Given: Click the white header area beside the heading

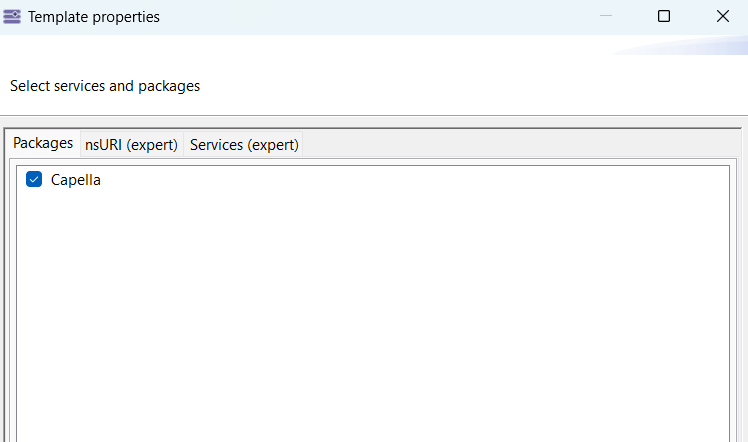Looking at the screenshot, I should pos(450,86).
